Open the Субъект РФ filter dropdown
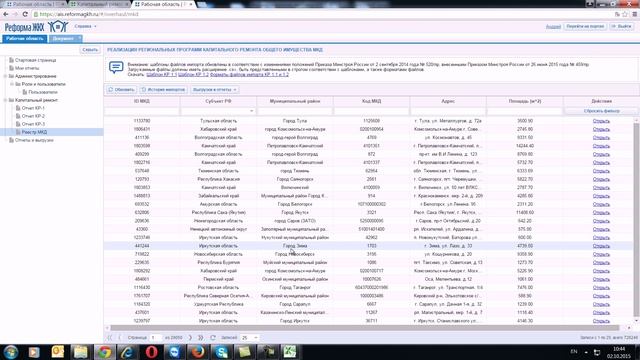This screenshot has height=360, width=640. coord(251,111)
